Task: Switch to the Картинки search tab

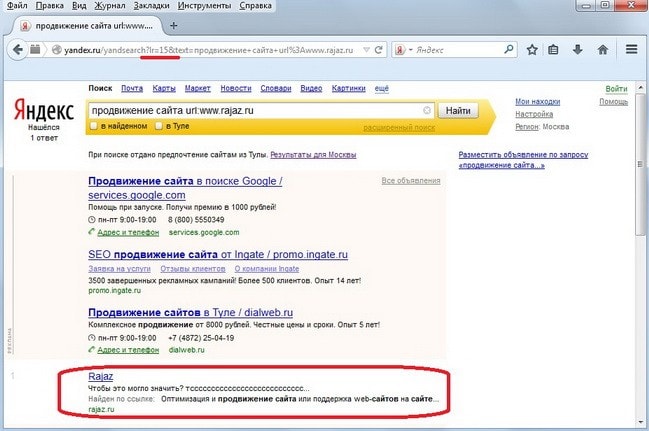Action: pyautogui.click(x=348, y=89)
